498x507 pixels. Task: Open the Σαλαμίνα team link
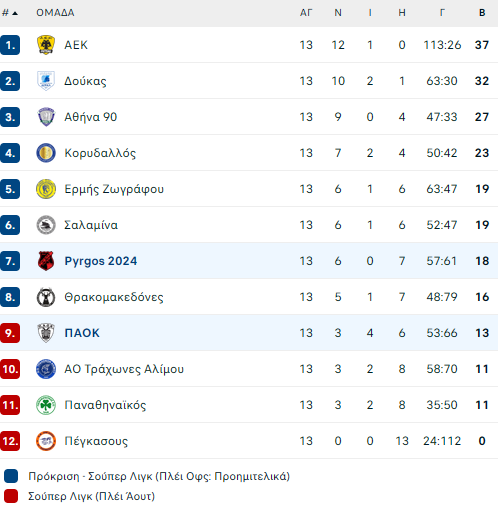pos(91,225)
